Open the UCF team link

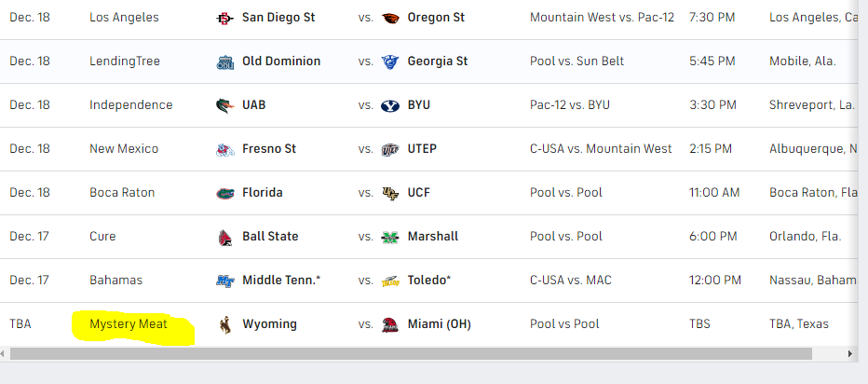[418, 192]
